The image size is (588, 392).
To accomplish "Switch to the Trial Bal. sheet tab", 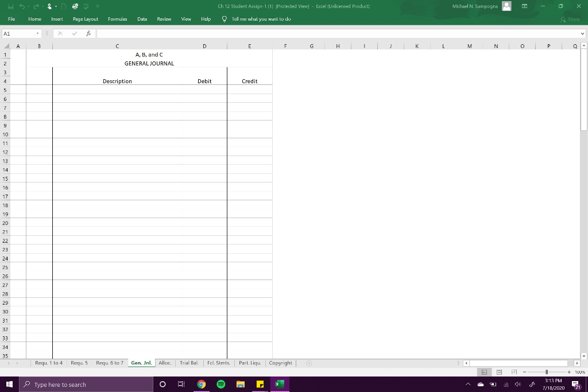I will click(x=189, y=363).
